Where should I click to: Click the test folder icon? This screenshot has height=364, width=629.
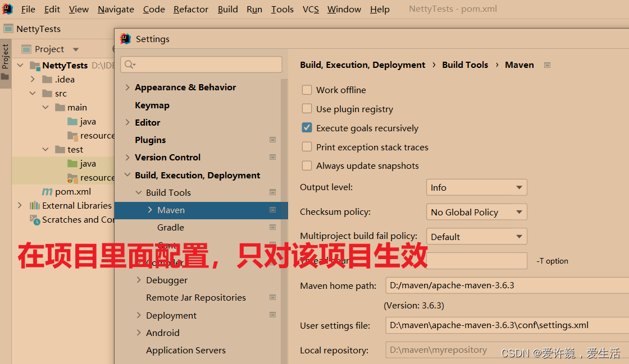60,149
